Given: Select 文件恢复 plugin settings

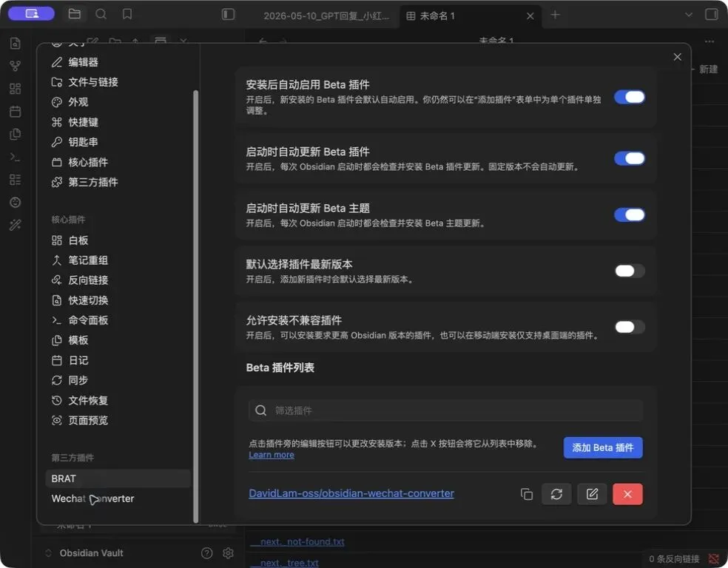Looking at the screenshot, I should pyautogui.click(x=79, y=400).
